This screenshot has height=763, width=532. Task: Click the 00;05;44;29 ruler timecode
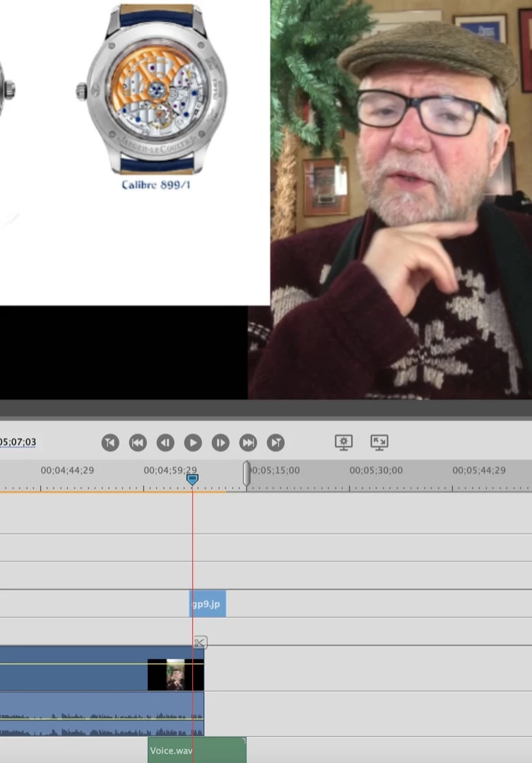point(479,471)
